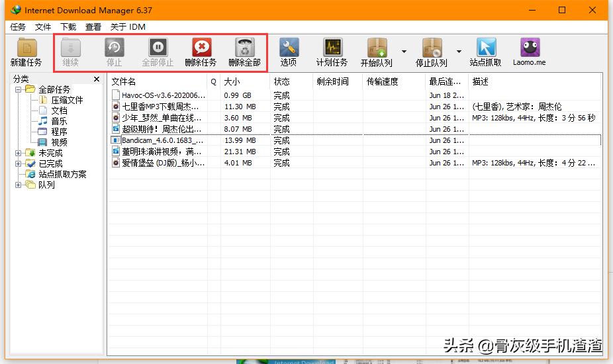Select the 全部任务 category
This screenshot has height=364, width=613.
(54, 89)
